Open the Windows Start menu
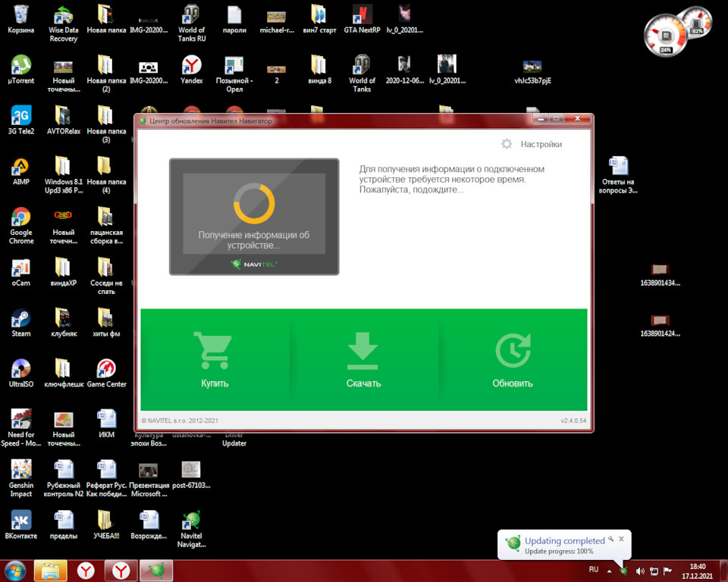 click(15, 571)
